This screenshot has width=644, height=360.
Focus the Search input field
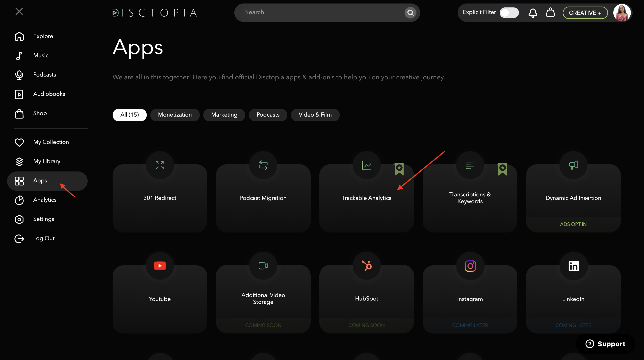pyautogui.click(x=322, y=12)
